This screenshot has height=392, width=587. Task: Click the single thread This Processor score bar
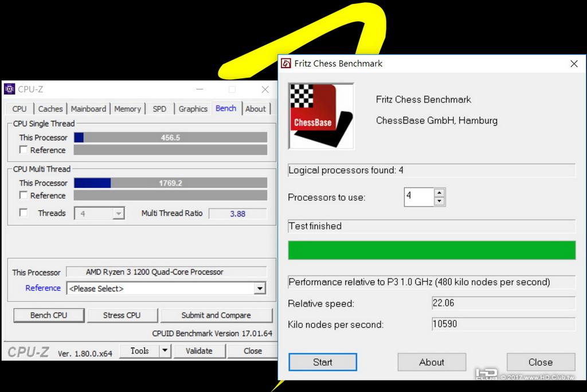171,138
